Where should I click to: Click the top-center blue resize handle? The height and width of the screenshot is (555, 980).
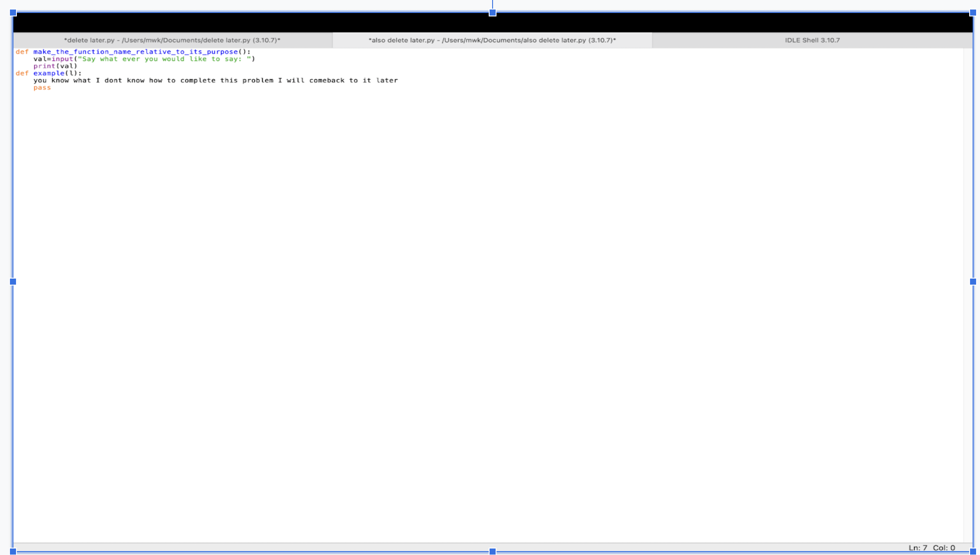(492, 12)
